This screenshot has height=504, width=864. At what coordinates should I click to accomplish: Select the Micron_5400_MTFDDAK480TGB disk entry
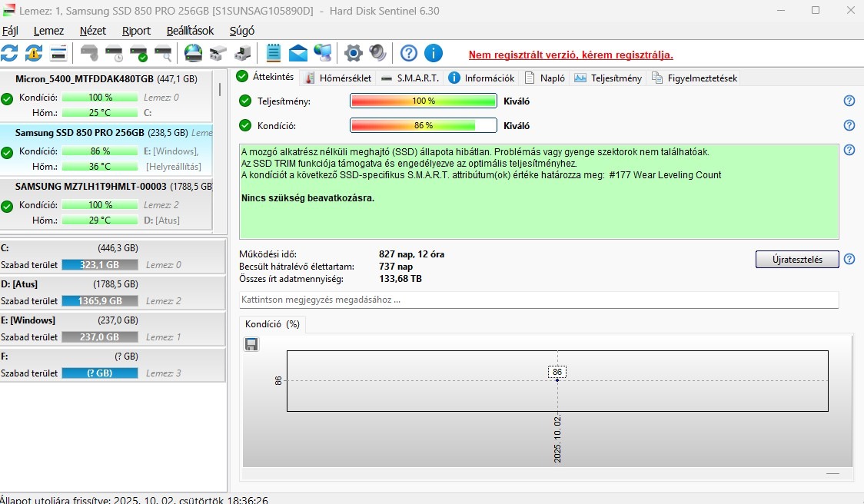tap(106, 96)
